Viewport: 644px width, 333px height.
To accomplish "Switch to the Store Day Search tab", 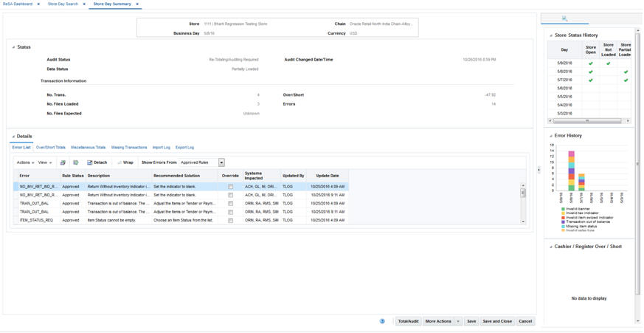I will pyautogui.click(x=63, y=4).
